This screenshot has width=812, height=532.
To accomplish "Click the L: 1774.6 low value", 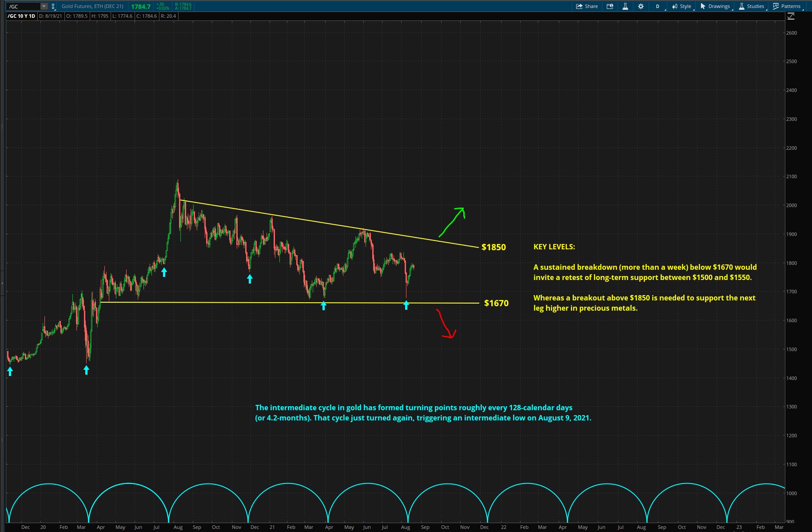I will click(122, 16).
